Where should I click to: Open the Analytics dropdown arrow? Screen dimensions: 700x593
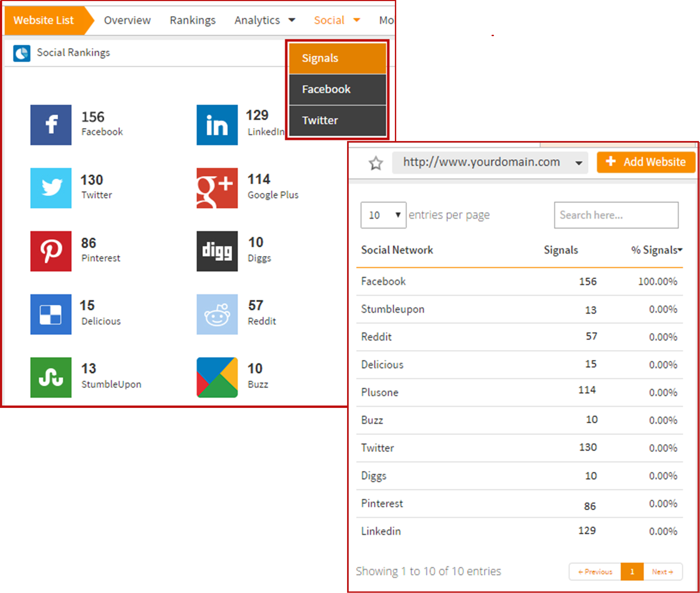292,20
